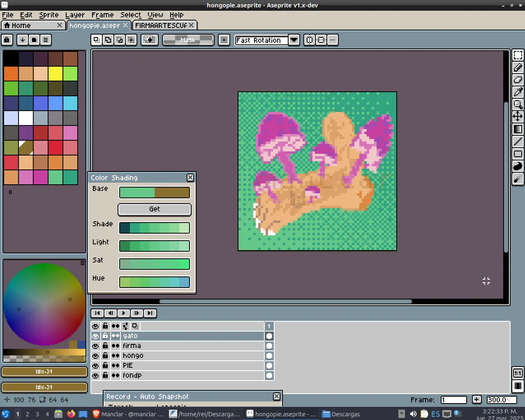Click the Frame number input field
The width and height of the screenshot is (525, 420).
[x=454, y=400]
